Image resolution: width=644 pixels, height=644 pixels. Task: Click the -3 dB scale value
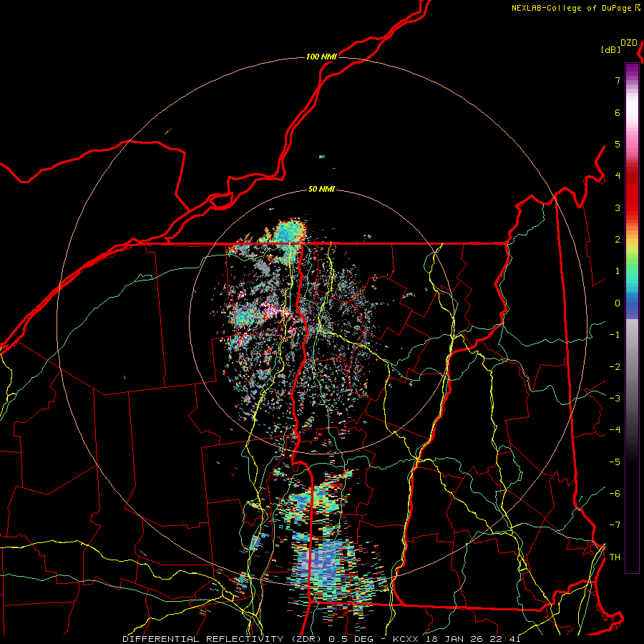click(x=615, y=399)
